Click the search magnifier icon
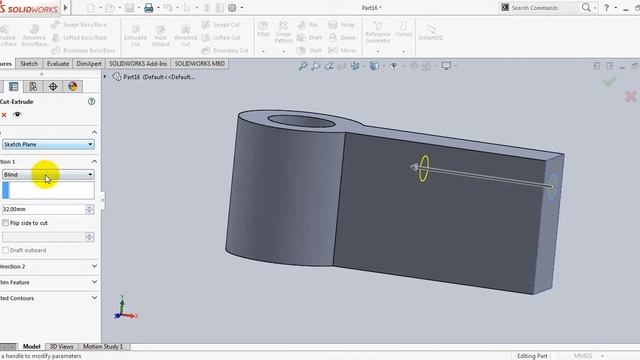 tap(586, 7)
